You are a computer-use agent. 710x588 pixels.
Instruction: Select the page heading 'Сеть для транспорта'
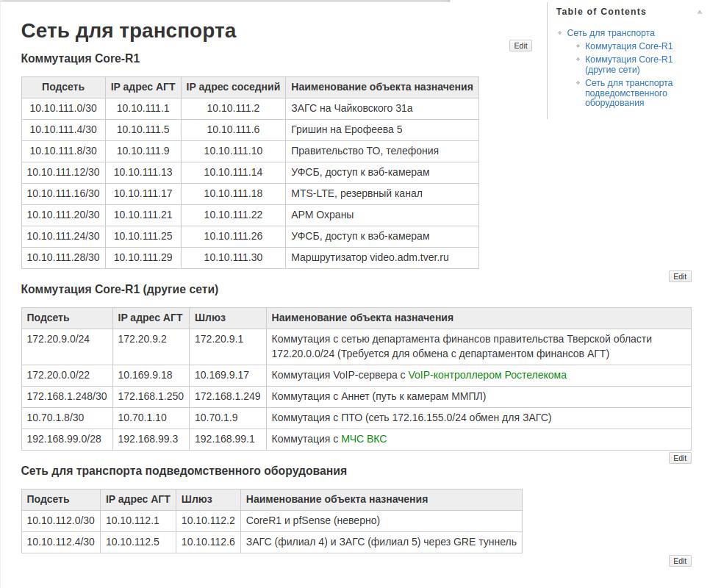pos(129,31)
